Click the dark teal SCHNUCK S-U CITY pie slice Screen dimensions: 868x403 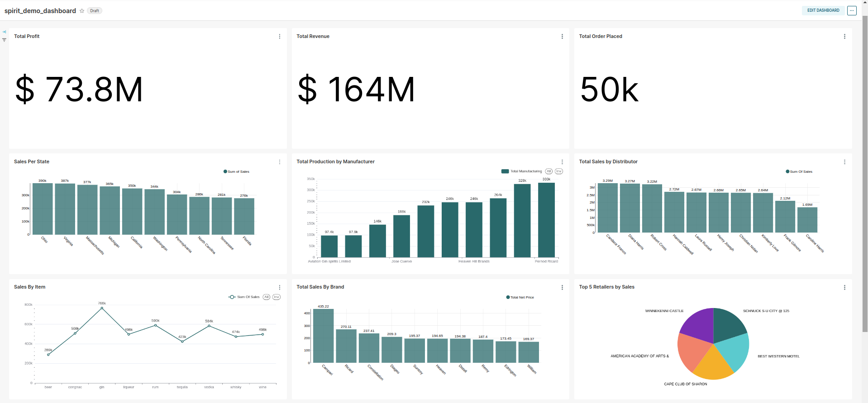click(x=727, y=325)
